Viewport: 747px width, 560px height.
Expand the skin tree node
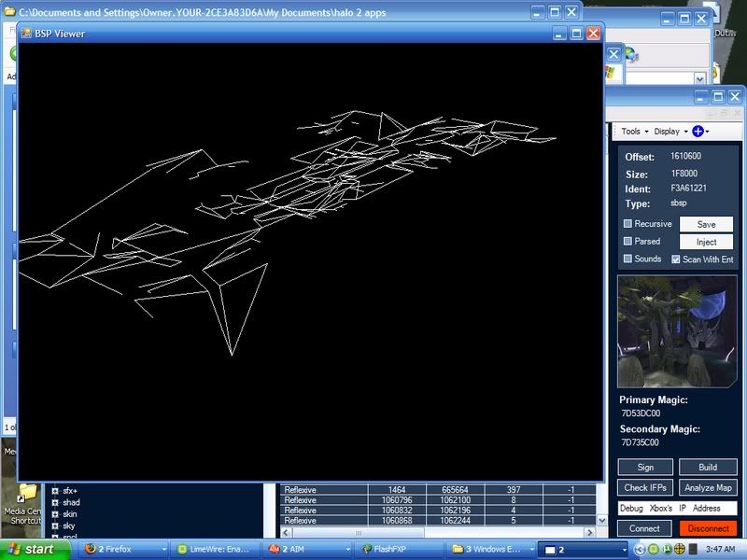[x=55, y=514]
